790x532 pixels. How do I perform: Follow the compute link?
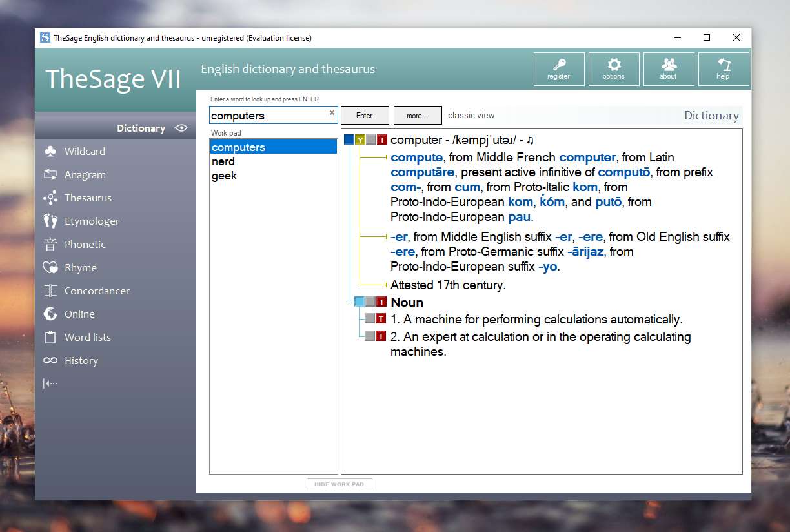(x=417, y=157)
